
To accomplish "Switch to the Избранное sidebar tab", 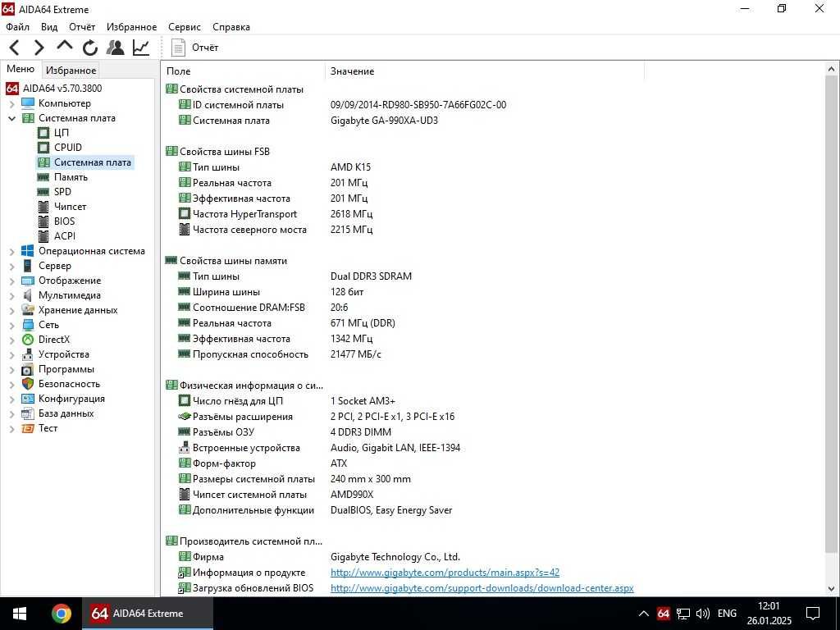I will [x=71, y=71].
